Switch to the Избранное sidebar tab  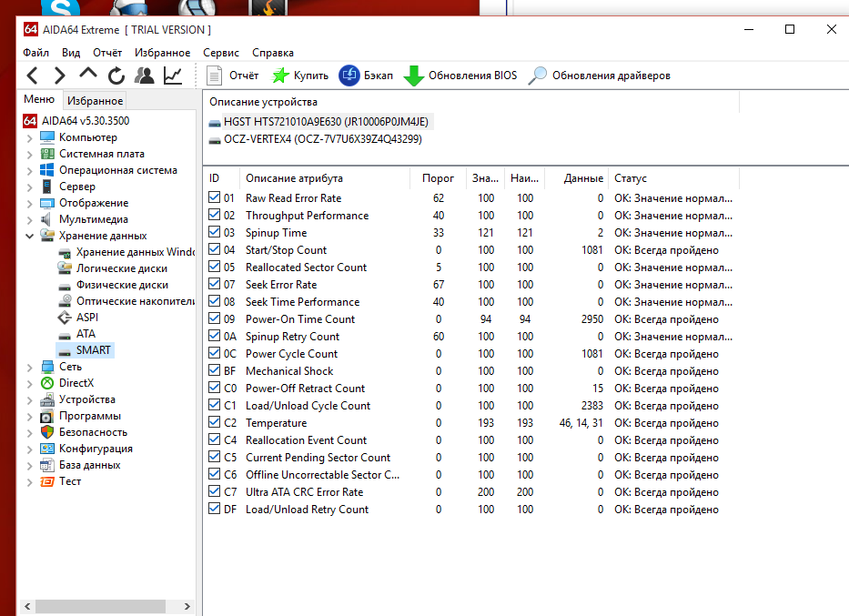coord(95,101)
